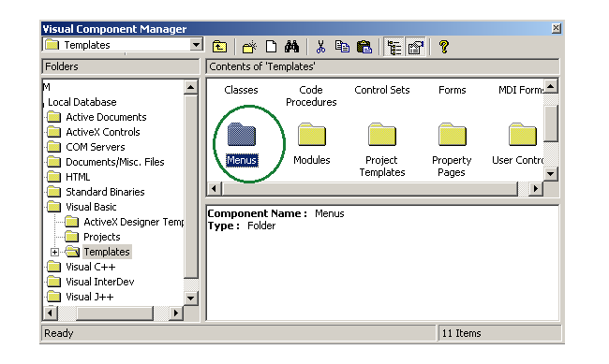Image resolution: width=609 pixels, height=364 pixels.
Task: Click the Component Name Menus text
Action: click(x=275, y=214)
